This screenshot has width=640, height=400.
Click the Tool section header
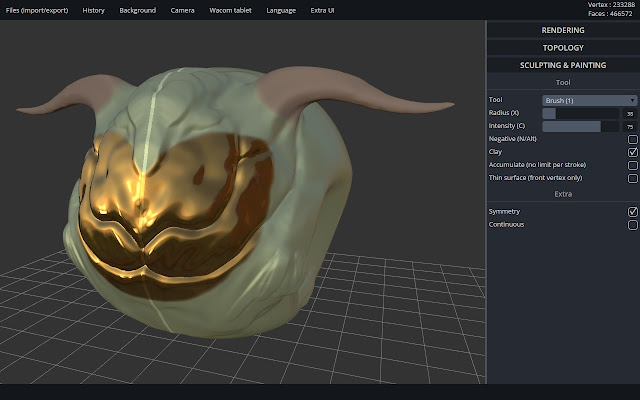(563, 82)
